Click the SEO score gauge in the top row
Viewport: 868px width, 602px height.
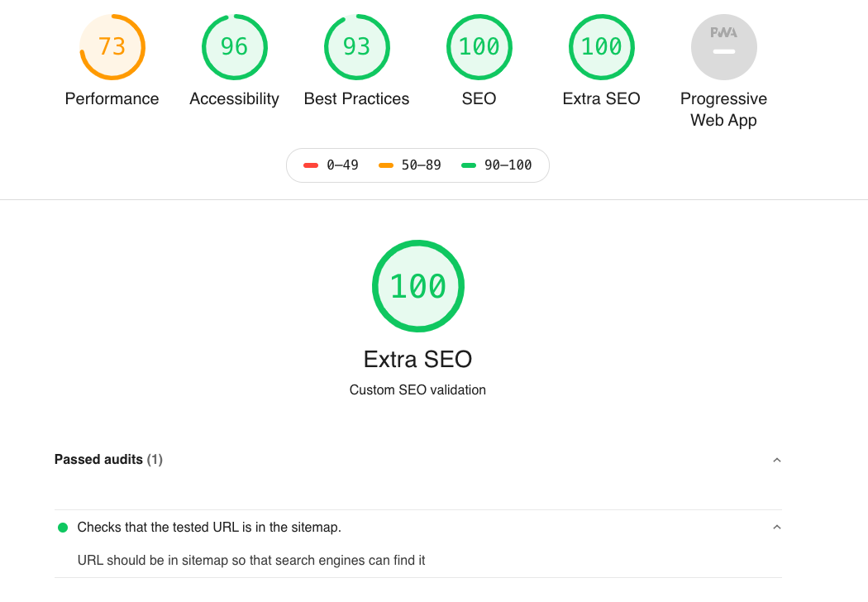[x=479, y=47]
